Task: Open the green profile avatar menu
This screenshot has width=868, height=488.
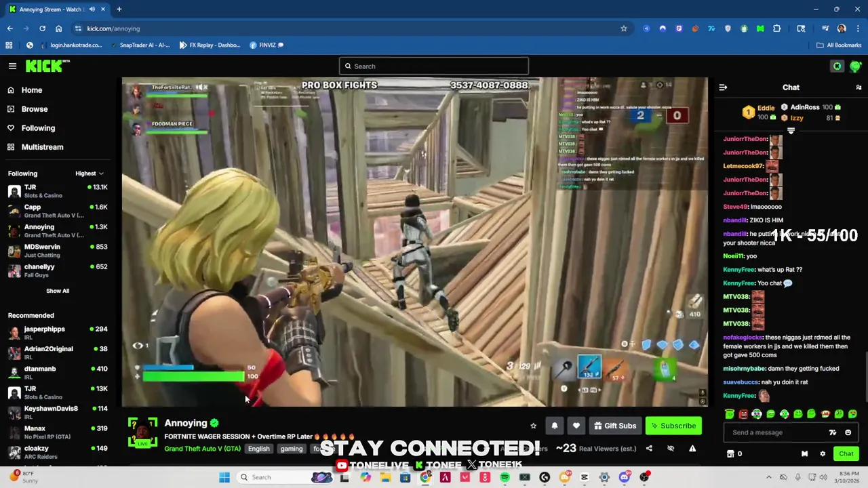Action: 855,66
